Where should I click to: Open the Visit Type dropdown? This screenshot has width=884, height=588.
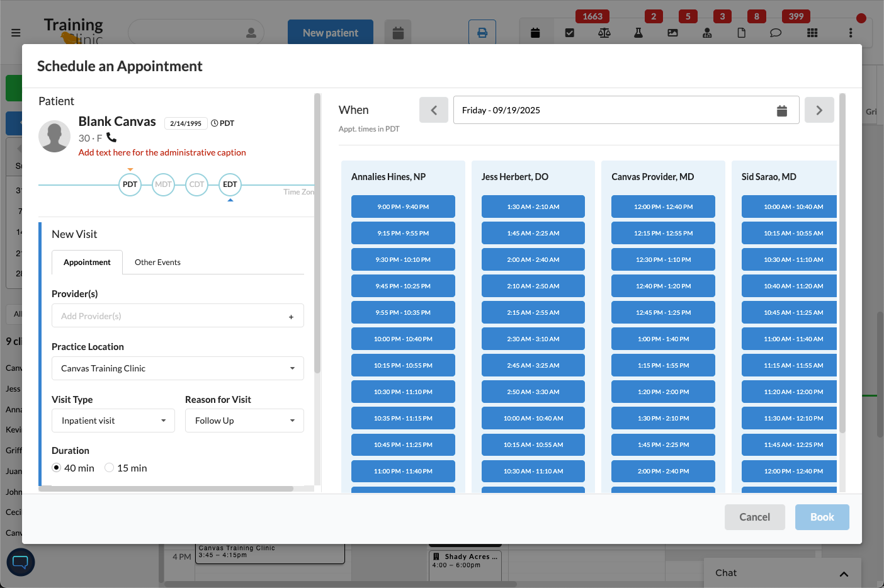point(113,421)
